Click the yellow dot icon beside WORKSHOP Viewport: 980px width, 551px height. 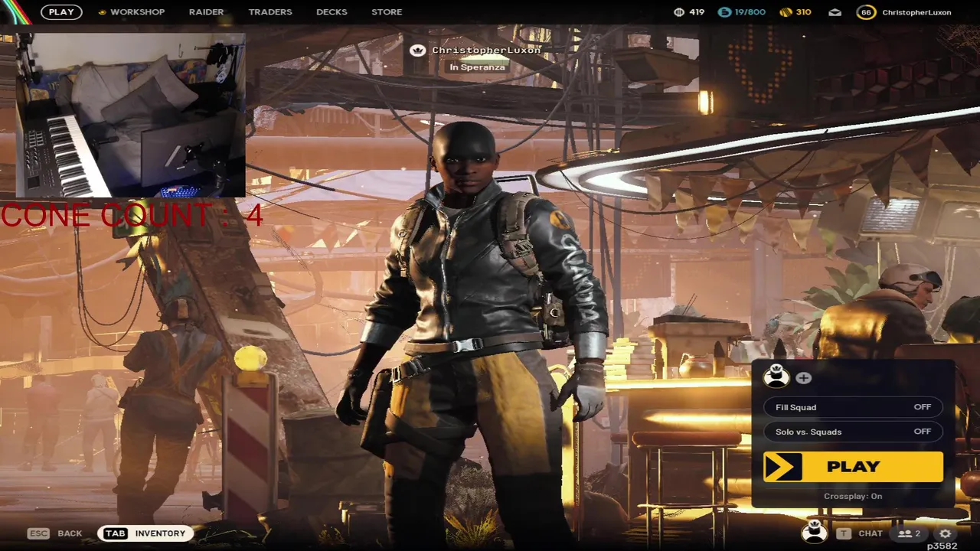pyautogui.click(x=103, y=12)
